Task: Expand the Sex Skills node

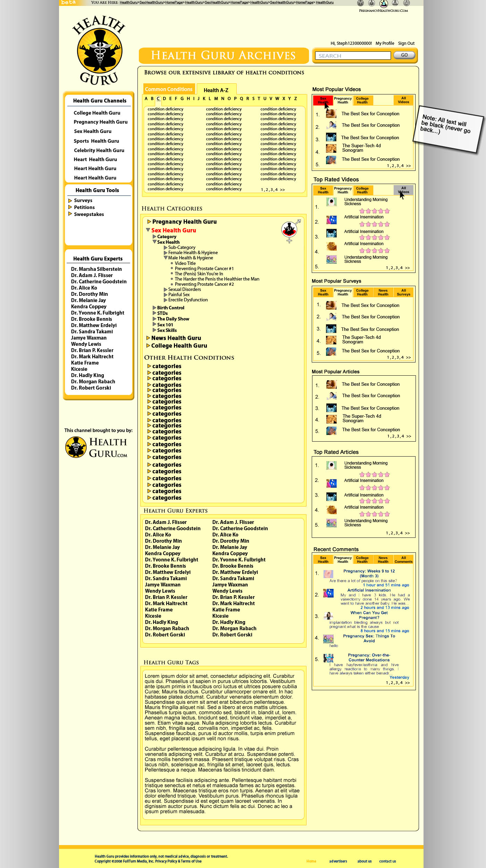Action: coord(154,330)
